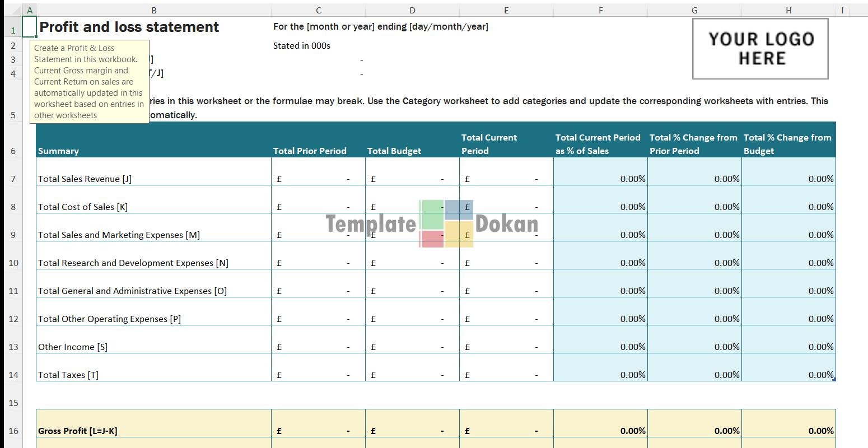Select column F header
Screen dimensions: 868x448
click(x=600, y=10)
